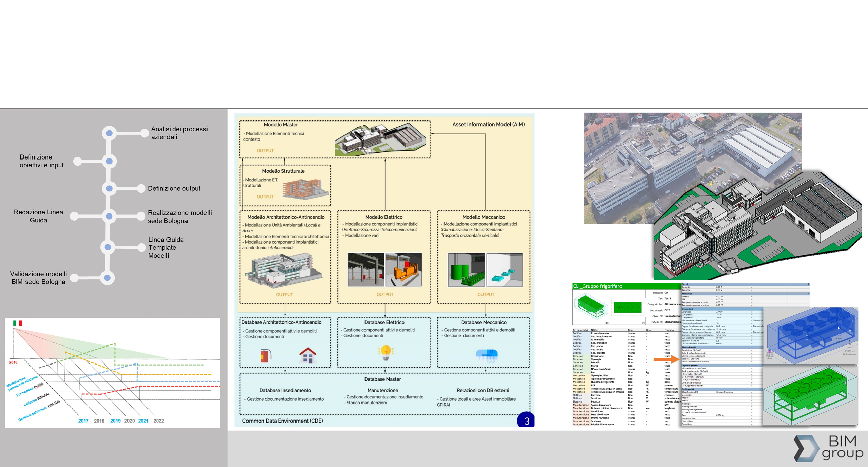Click the Gestione patrimonio BIM-RAI chart label
Viewport: 868px width, 467px height.
point(39,411)
